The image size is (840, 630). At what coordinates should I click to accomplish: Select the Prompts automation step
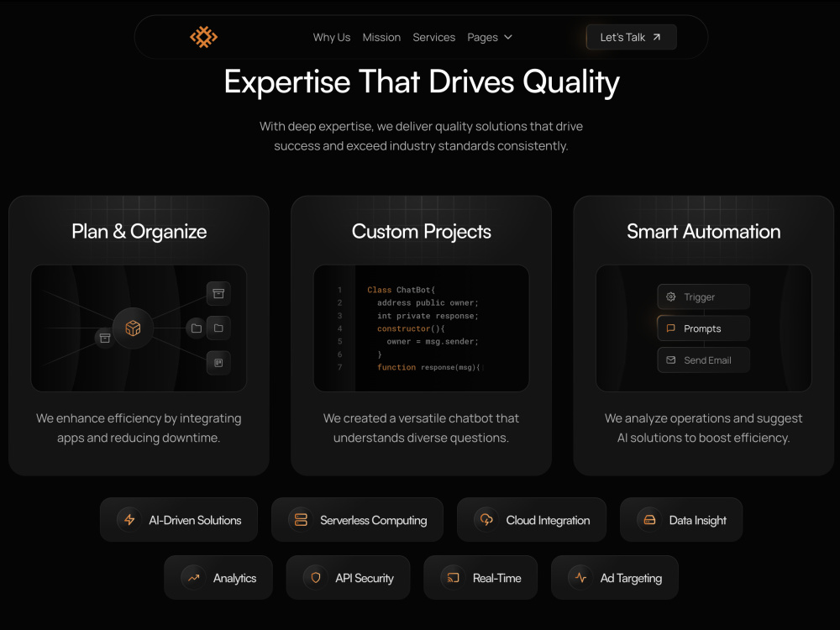[x=703, y=328]
